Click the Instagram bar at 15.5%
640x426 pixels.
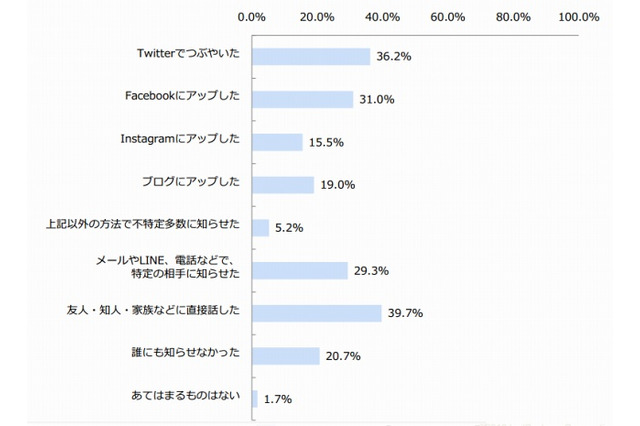277,143
